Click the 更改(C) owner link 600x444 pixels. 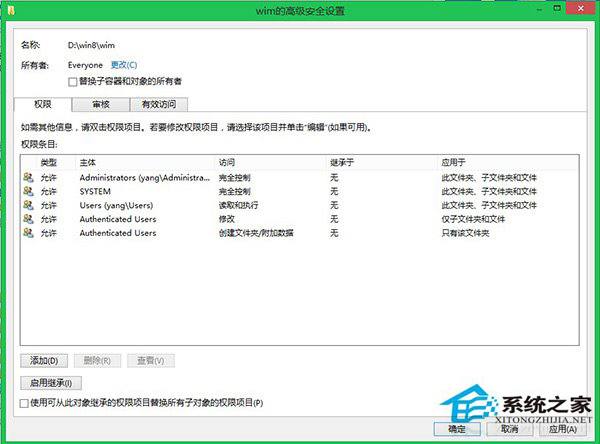(124, 65)
